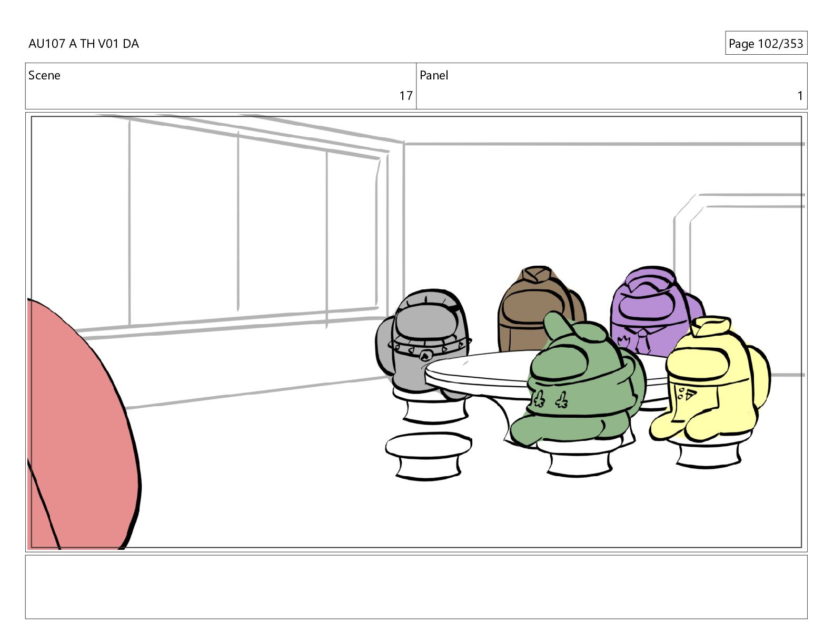
Task: Click the 'Page 102/353' page indicator box
Action: click(x=766, y=43)
